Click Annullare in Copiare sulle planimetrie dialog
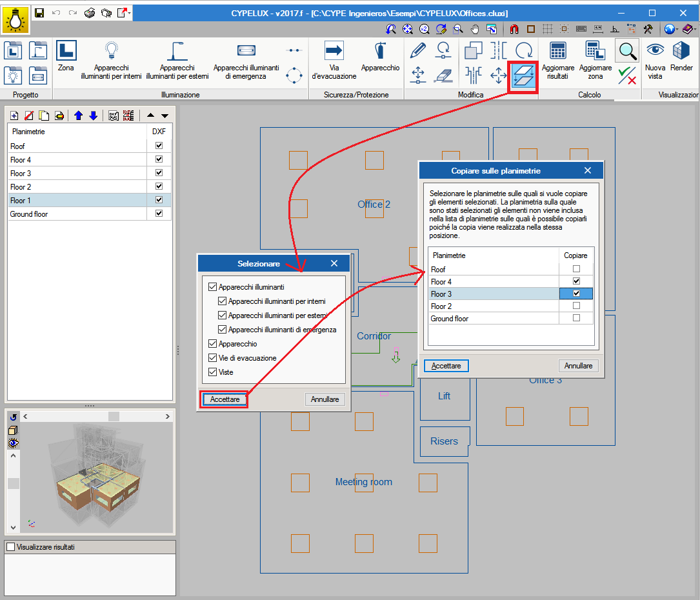700x600 pixels. tap(578, 366)
